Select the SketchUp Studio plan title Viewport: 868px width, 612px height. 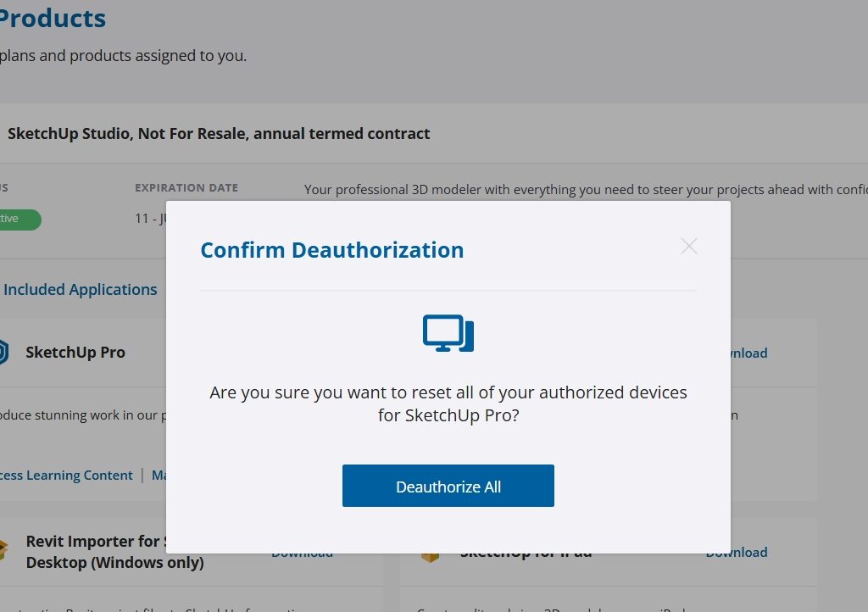(218, 134)
